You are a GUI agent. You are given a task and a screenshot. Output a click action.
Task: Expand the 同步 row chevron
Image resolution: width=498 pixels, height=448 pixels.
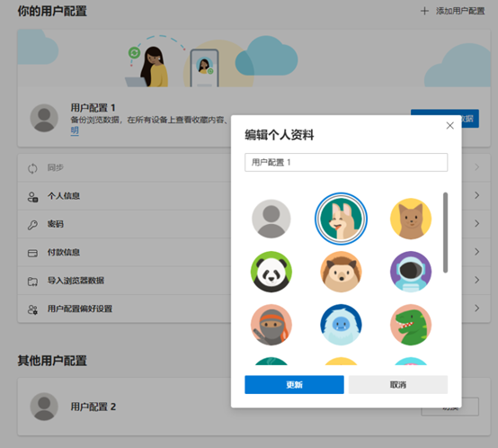pos(476,167)
